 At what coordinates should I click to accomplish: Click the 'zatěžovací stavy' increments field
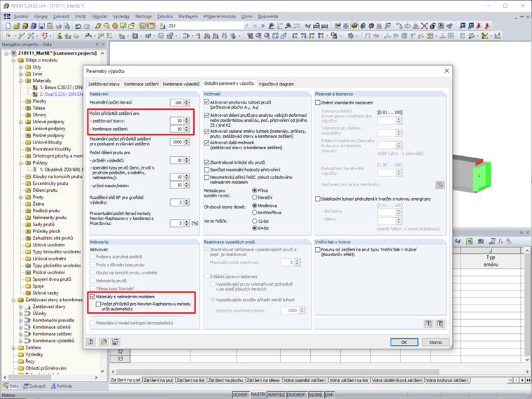tap(177, 121)
